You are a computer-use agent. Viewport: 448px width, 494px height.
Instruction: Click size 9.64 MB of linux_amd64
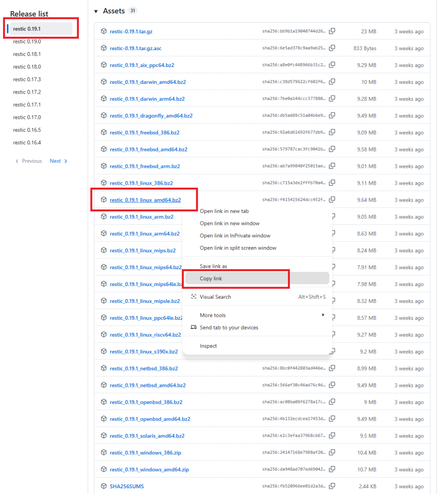pos(367,200)
